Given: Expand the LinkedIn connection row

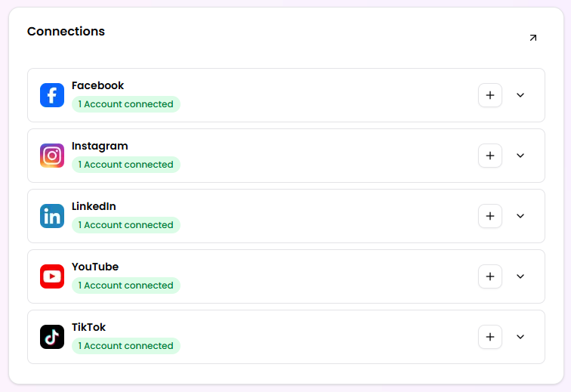Looking at the screenshot, I should tap(520, 216).
